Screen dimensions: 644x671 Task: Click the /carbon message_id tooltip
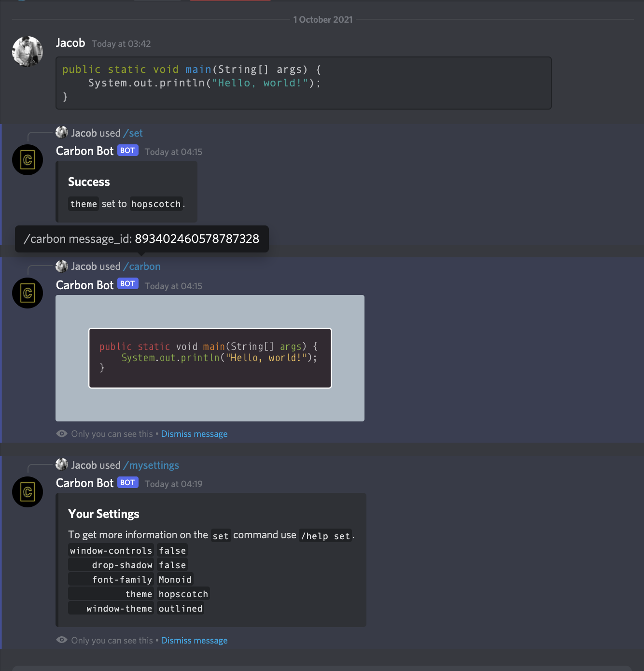click(x=142, y=239)
